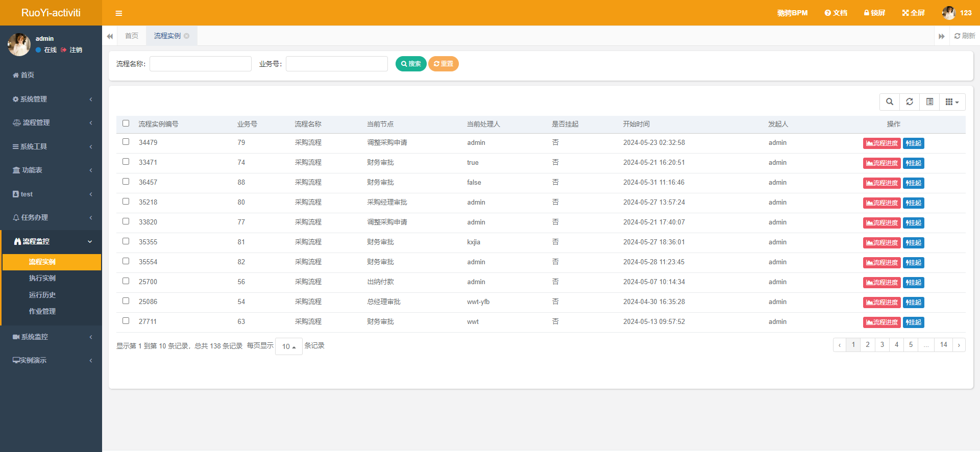The width and height of the screenshot is (980, 452).
Task: Go to last page 14
Action: click(x=944, y=345)
